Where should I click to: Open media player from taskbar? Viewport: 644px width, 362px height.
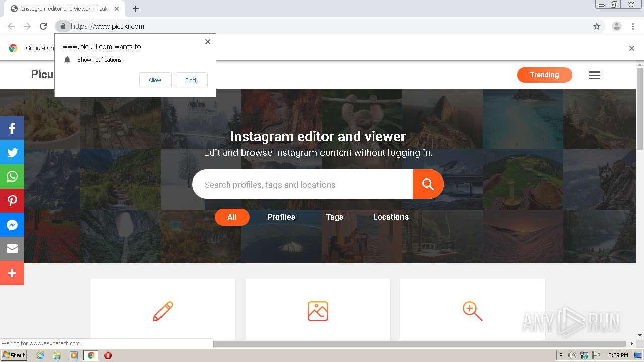74,355
